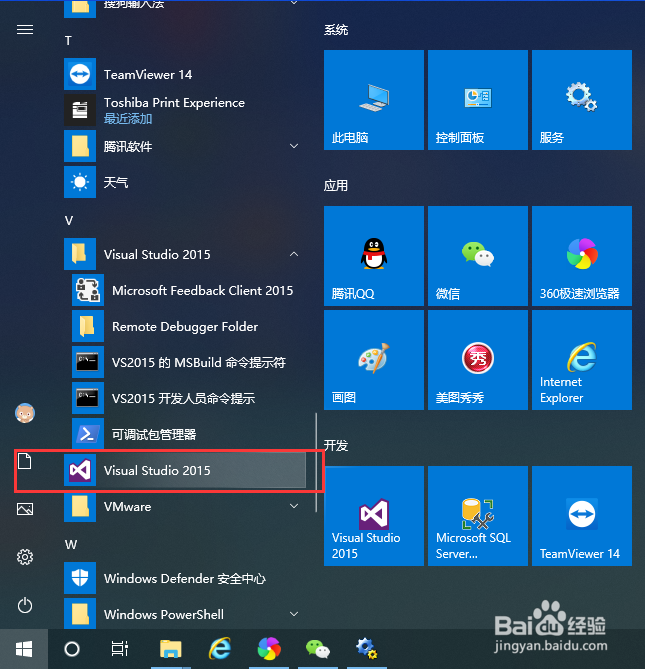Open the Internet Explorer tile

click(x=582, y=360)
